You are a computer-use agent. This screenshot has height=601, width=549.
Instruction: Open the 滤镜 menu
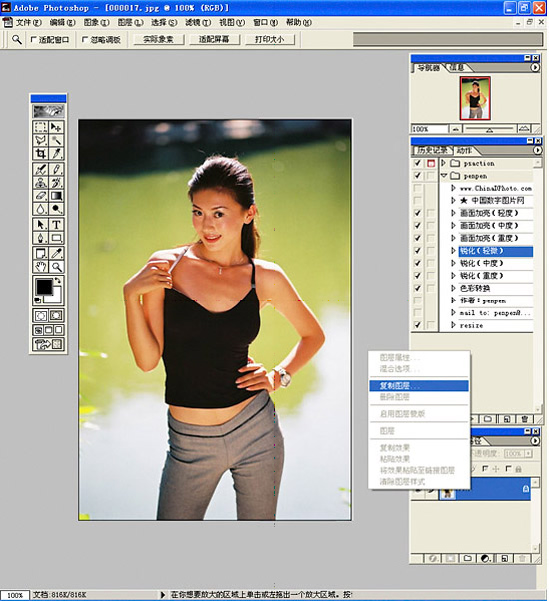click(x=198, y=23)
